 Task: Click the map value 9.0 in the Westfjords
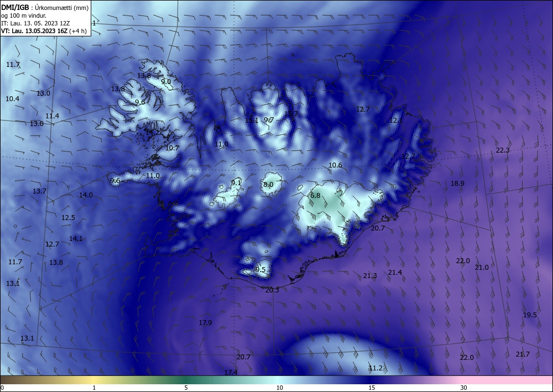tap(166, 81)
